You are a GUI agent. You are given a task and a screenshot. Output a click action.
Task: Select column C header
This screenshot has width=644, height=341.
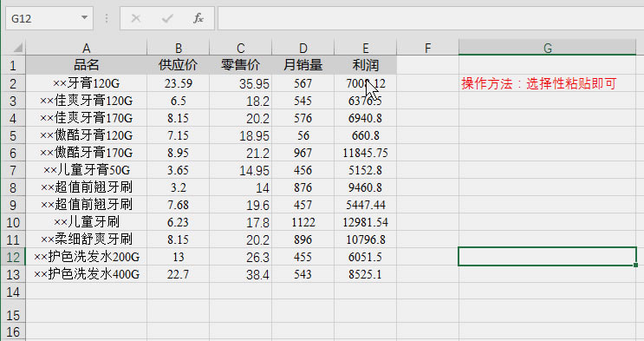tap(241, 48)
